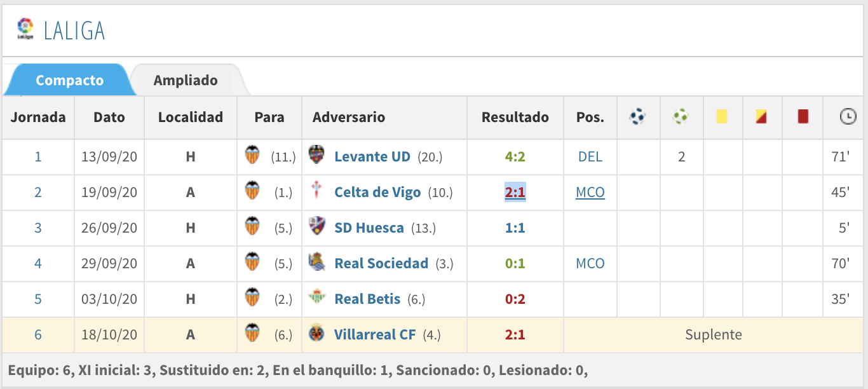Open the Celta de Vigo team link
Viewport: 868px width, 389px height.
tap(377, 192)
